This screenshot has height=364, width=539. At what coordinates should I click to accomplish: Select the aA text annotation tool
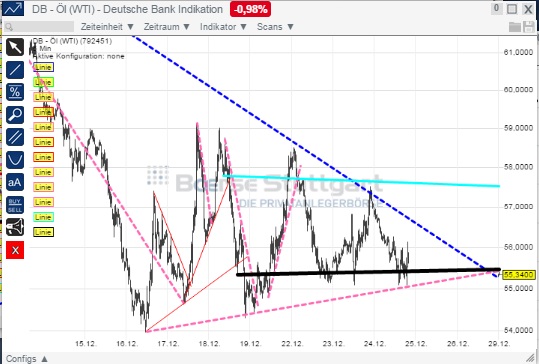[x=15, y=182]
